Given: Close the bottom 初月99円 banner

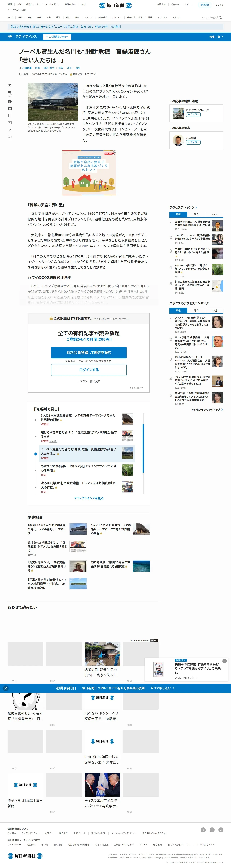Looking at the screenshot, I should [x=5, y=688].
